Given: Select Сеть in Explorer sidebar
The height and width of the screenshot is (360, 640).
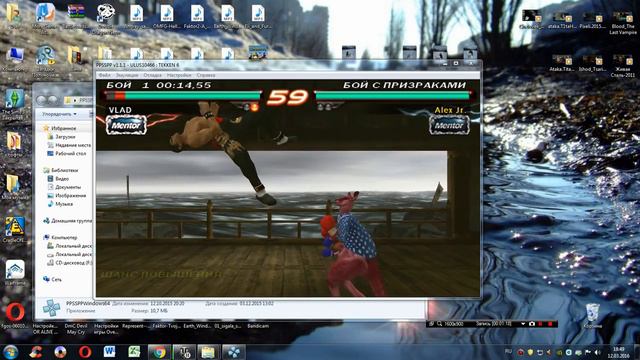Looking at the screenshot, I should point(52,280).
